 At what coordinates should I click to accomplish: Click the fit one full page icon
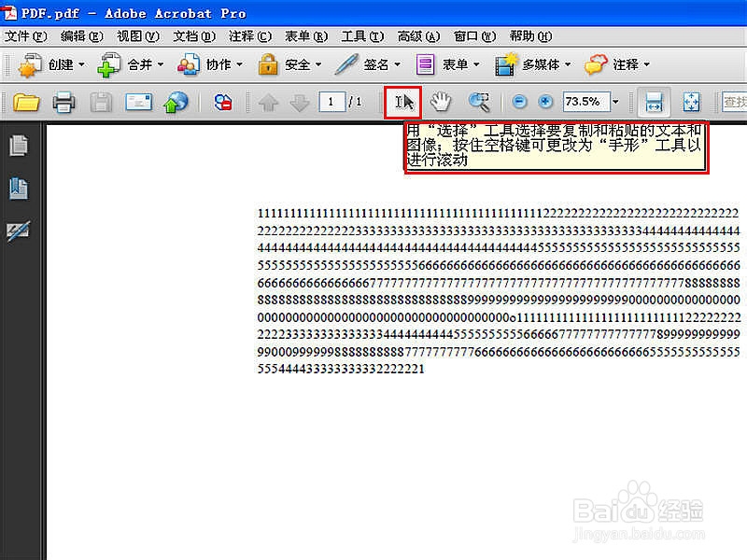coord(691,102)
